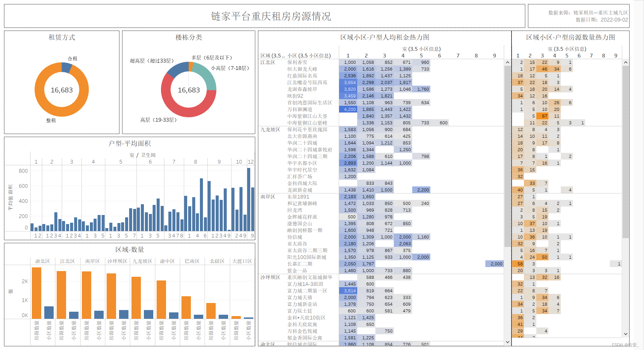Click the scroll-up arrow of the listing-count heatmap
644x350 pixels.
pyautogui.click(x=626, y=62)
